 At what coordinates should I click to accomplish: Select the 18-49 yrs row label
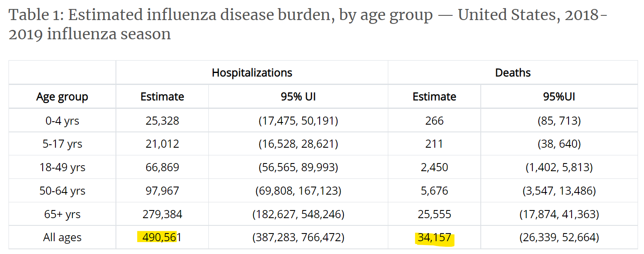pyautogui.click(x=62, y=167)
